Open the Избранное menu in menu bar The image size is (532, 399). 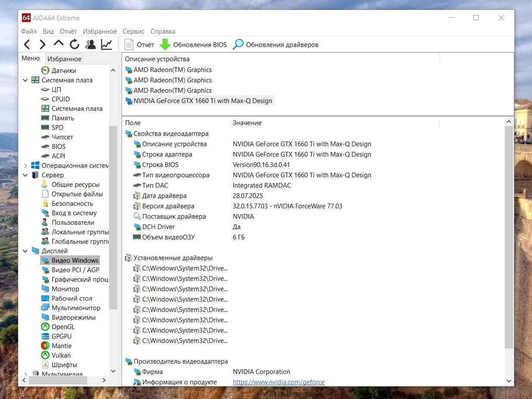[x=100, y=31]
